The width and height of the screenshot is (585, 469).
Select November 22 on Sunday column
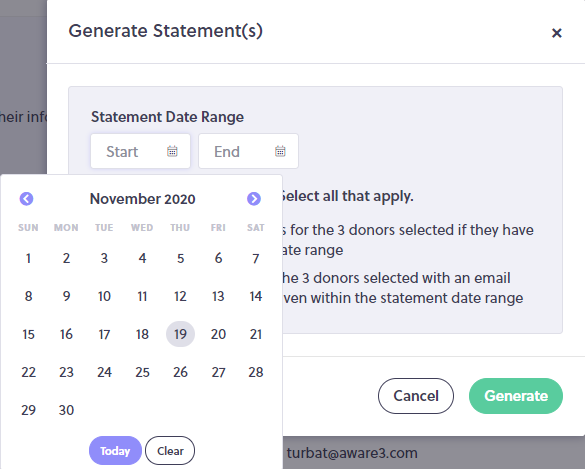click(28, 372)
